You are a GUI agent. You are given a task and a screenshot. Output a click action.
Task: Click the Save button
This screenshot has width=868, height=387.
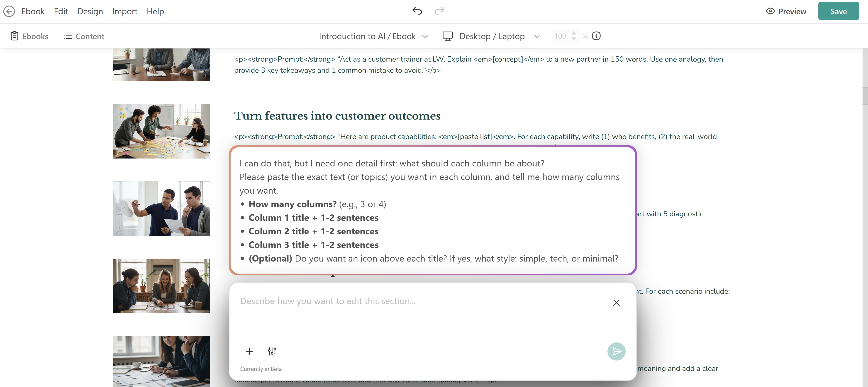(x=838, y=11)
